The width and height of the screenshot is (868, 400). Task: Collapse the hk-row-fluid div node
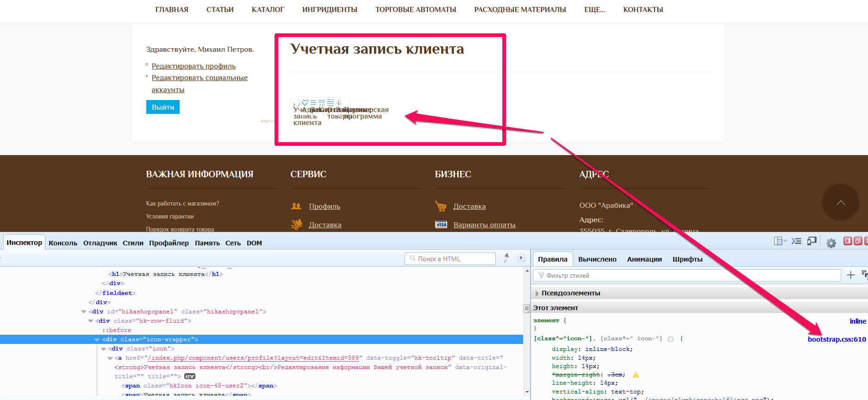tap(91, 321)
